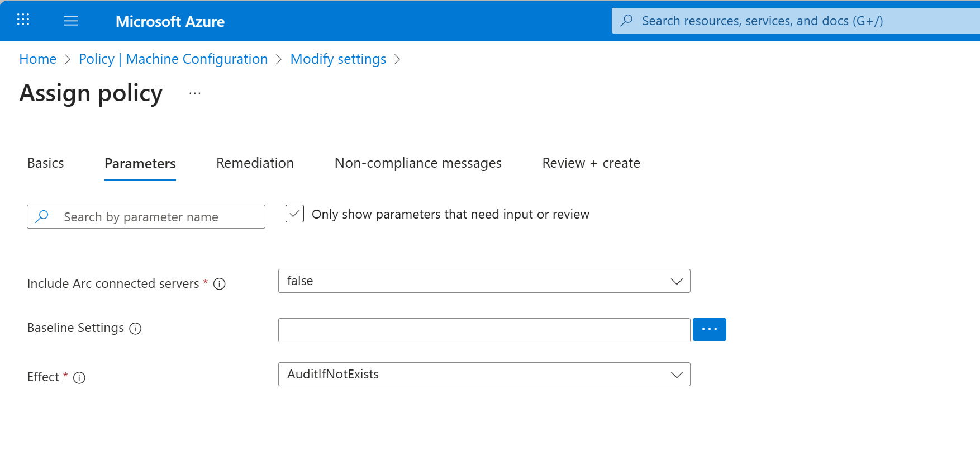Click the Modify settings breadcrumb link

click(x=338, y=59)
